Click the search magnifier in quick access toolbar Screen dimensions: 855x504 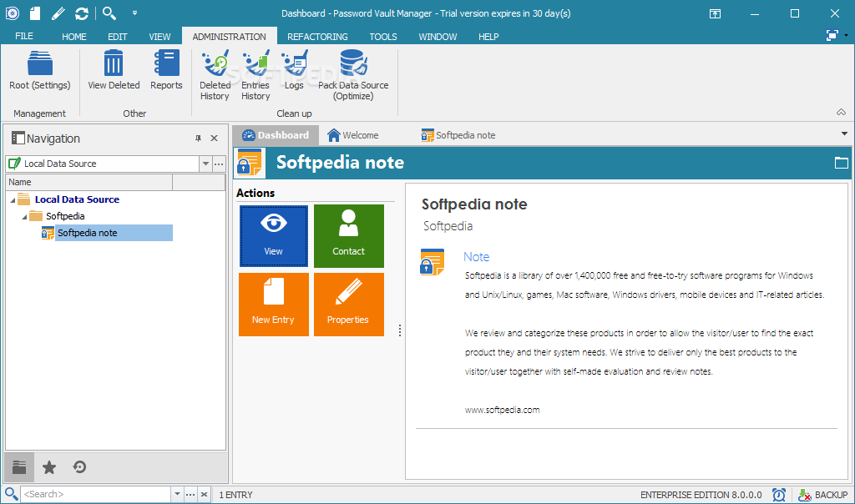109,13
